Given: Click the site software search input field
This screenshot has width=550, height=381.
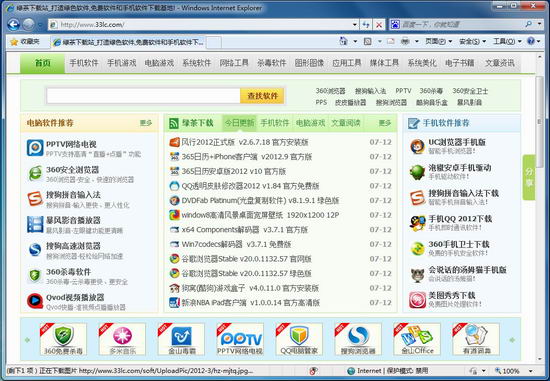Looking at the screenshot, I should 143,96.
